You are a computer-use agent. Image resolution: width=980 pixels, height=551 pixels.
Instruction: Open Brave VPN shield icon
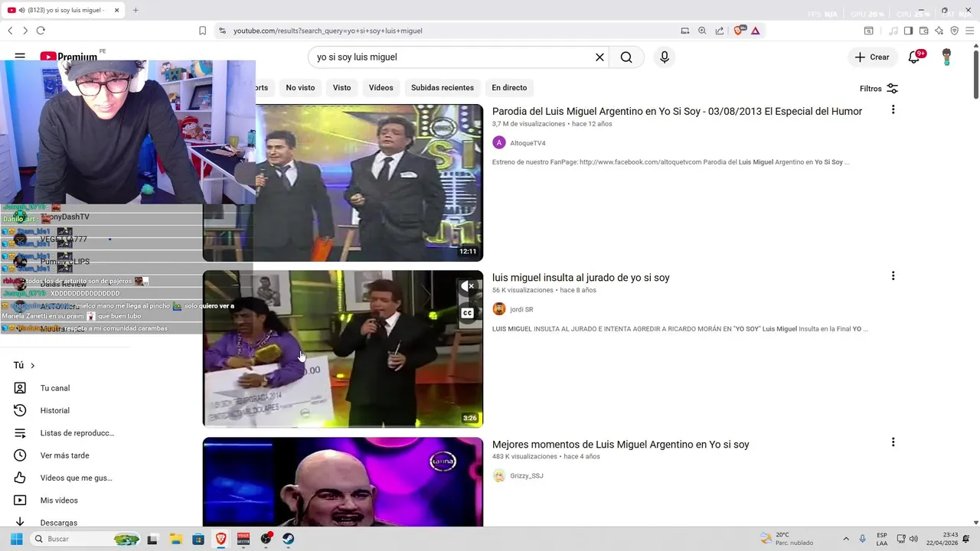[x=954, y=31]
